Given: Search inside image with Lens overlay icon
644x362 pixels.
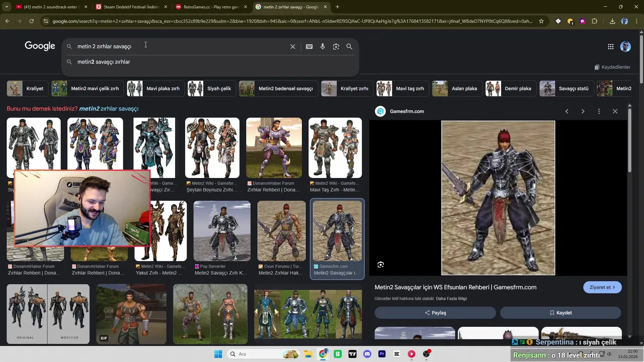Looking at the screenshot, I should pos(381,264).
